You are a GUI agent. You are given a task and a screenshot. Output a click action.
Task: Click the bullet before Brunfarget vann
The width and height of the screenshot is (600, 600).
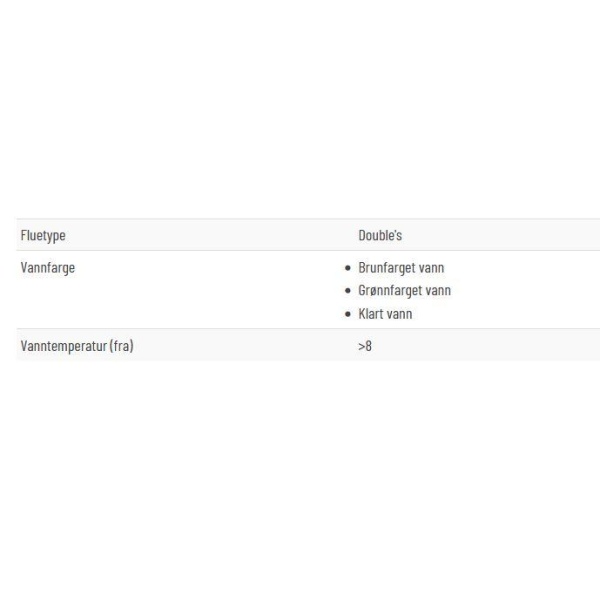(347, 268)
